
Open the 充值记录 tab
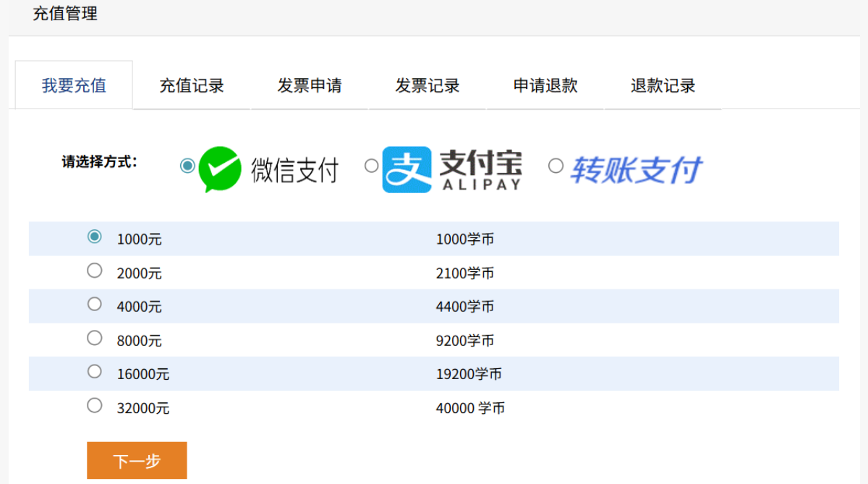click(192, 85)
